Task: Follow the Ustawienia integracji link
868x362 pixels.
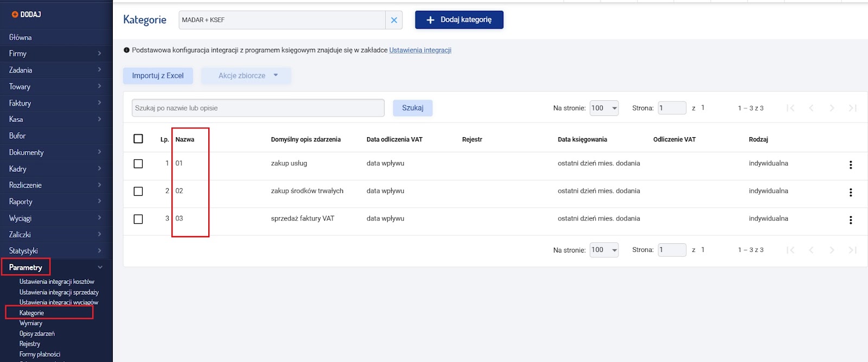Action: pos(420,50)
